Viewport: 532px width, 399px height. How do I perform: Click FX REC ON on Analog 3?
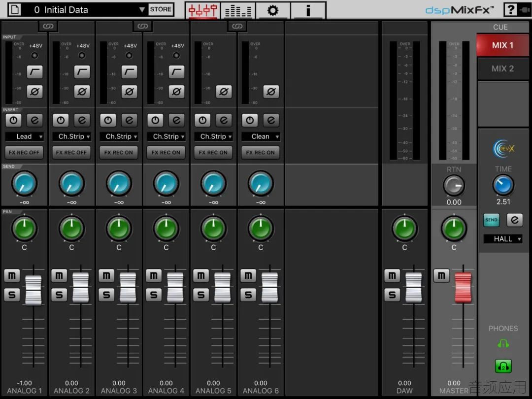pos(119,153)
